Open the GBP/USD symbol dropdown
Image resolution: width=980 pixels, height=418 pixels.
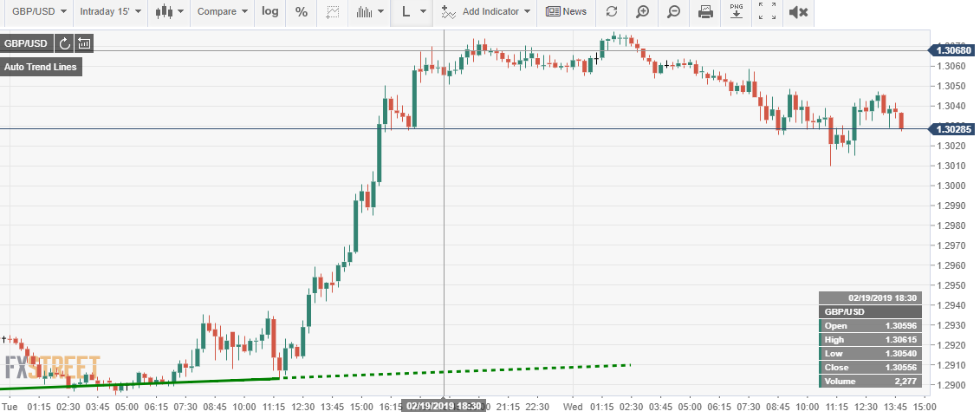(x=39, y=12)
